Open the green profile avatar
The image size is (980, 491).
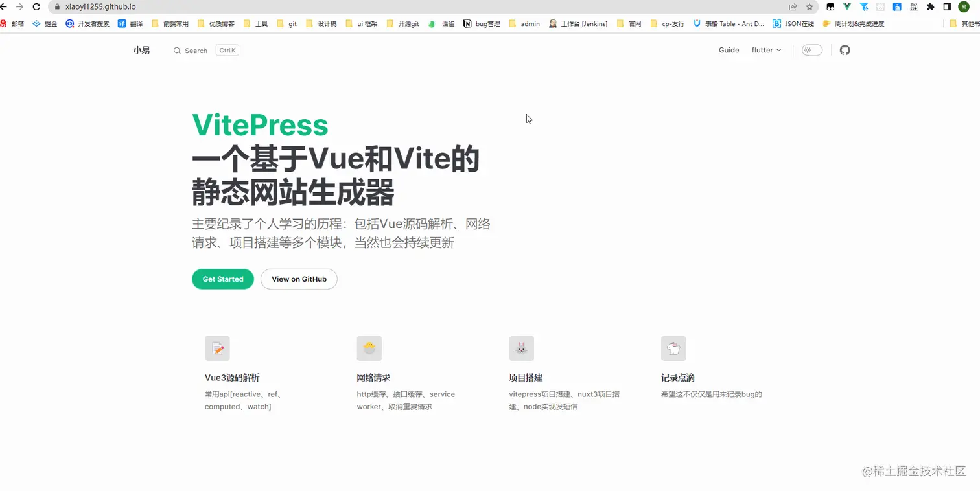(x=964, y=6)
